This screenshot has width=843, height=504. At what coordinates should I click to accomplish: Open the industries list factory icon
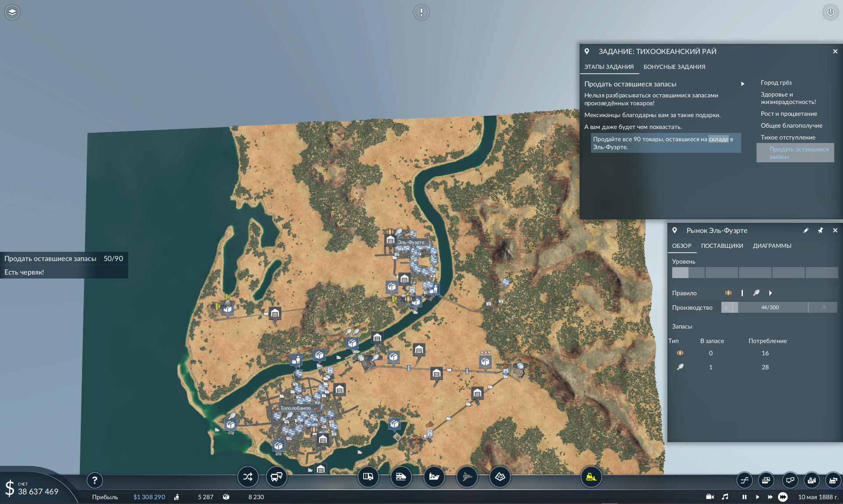pos(833,480)
